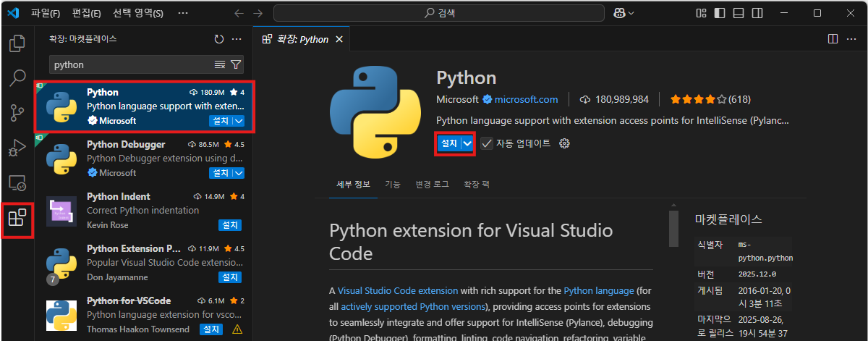The height and width of the screenshot is (341, 868).
Task: Install the Python Indent extension
Action: [230, 225]
